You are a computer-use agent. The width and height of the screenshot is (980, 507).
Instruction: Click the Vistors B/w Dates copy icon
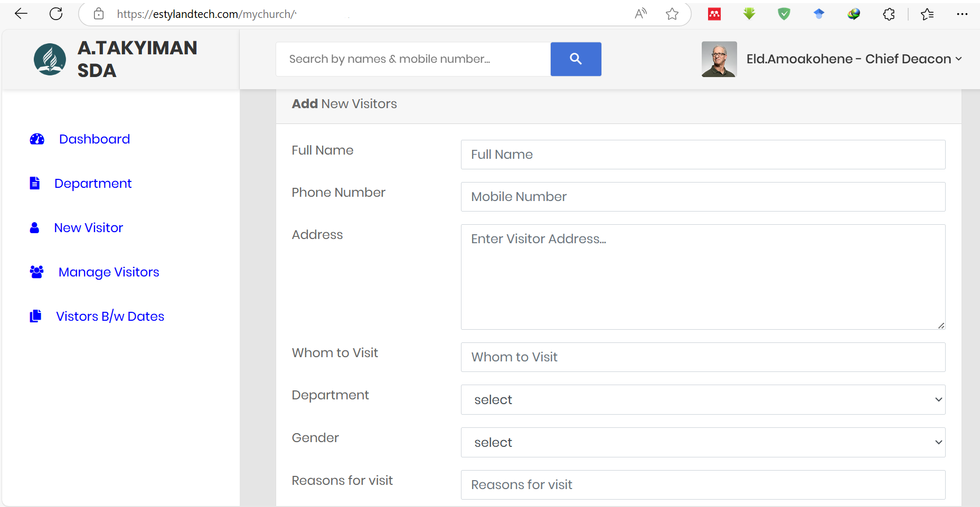pyautogui.click(x=35, y=316)
